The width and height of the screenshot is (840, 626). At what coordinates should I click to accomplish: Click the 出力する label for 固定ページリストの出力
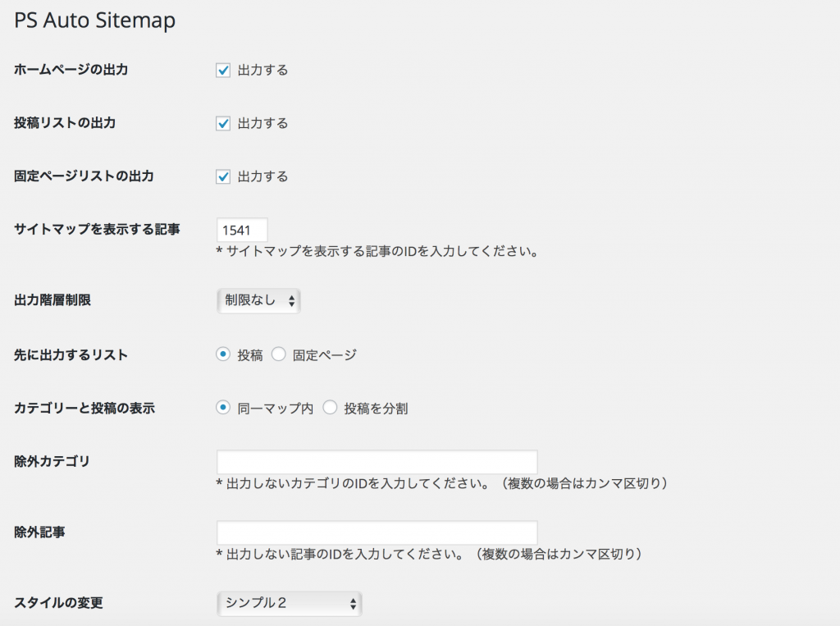click(262, 176)
